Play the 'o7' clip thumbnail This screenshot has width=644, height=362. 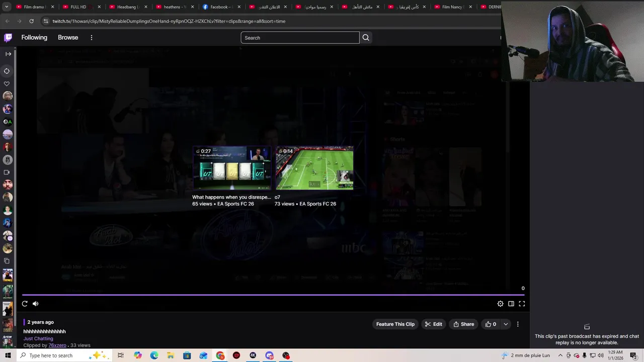314,168
